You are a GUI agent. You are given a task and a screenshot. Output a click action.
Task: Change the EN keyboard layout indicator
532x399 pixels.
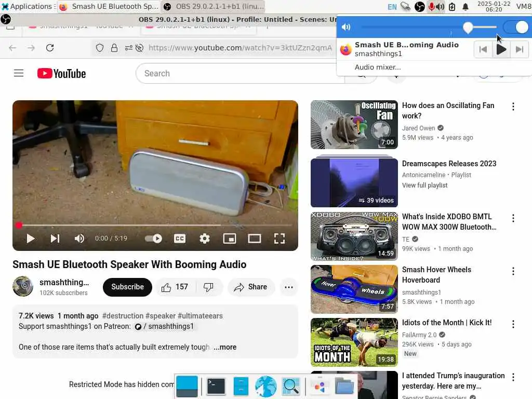click(392, 7)
